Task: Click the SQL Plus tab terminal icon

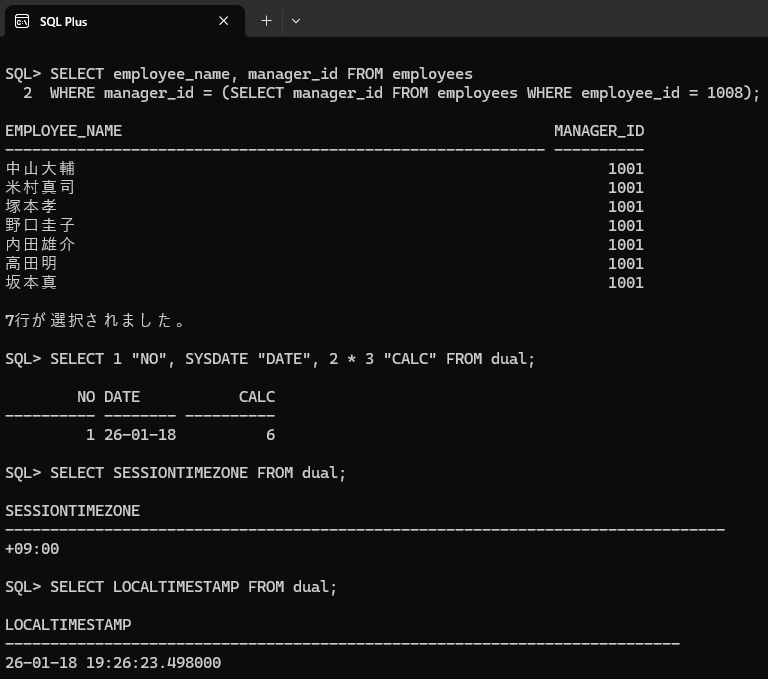Action: 22,21
